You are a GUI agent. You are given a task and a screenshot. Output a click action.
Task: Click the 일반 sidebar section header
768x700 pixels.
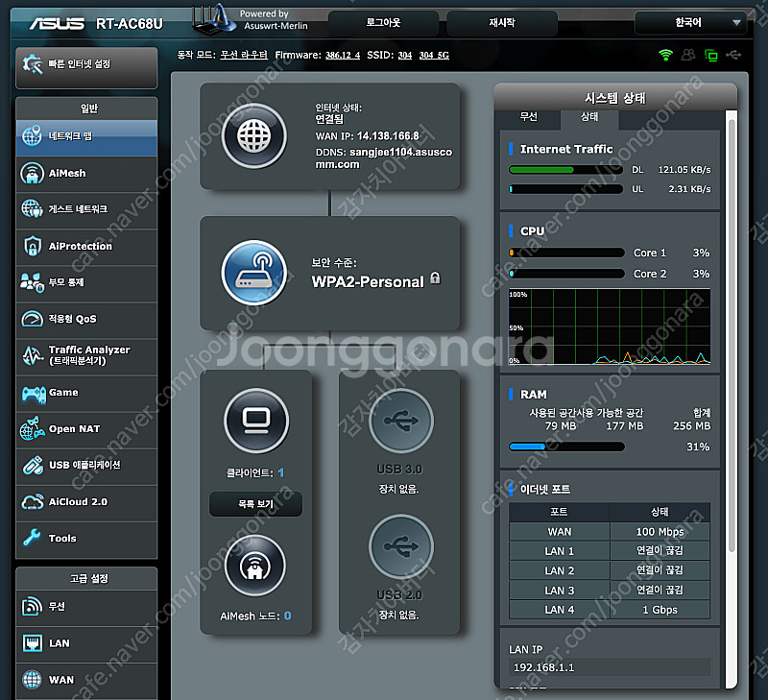(87, 109)
